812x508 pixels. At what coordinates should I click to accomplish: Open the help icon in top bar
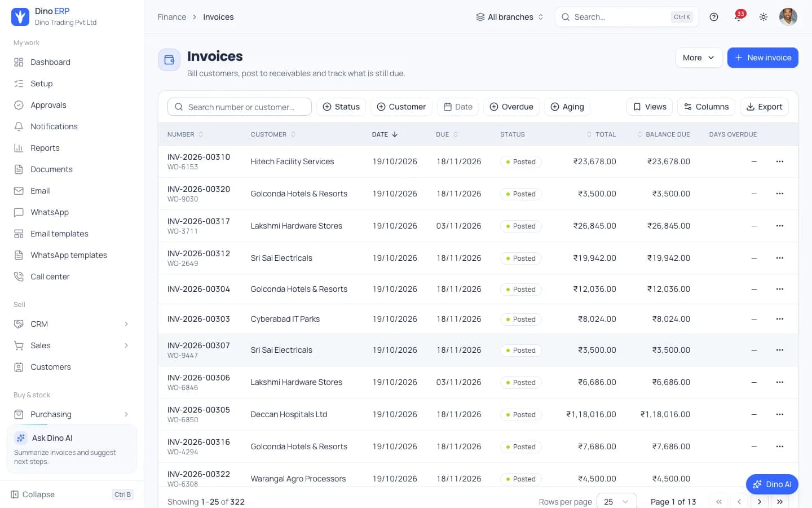(714, 17)
